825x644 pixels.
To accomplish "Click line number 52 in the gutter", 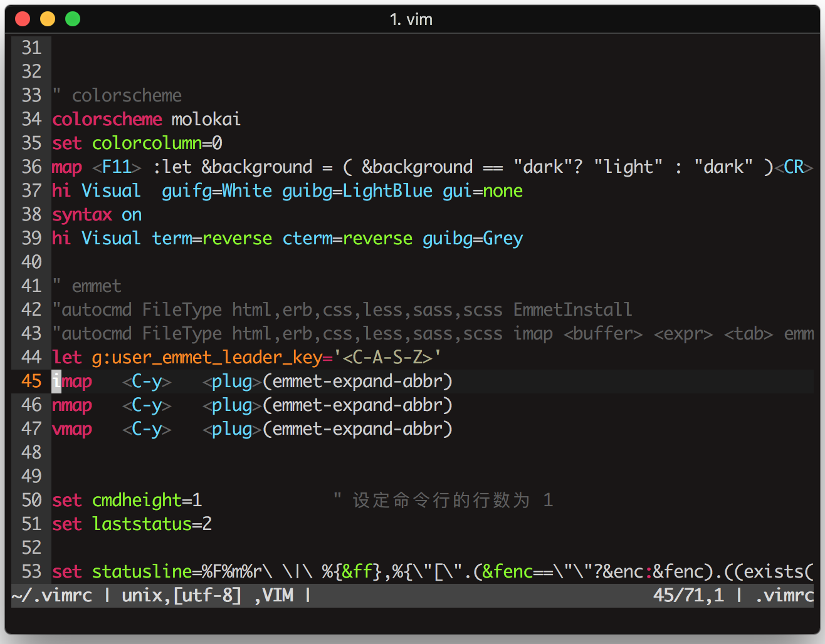I will [31, 548].
